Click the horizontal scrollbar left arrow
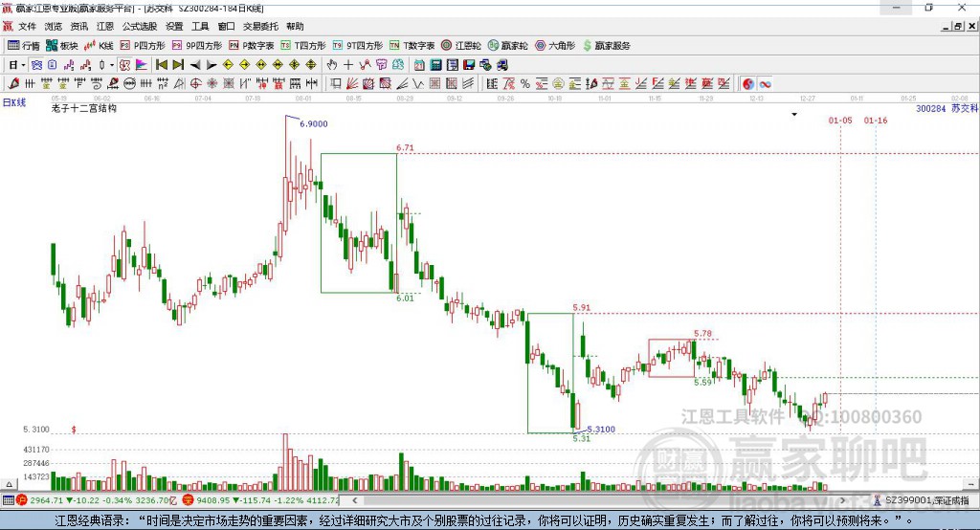 click(355, 500)
